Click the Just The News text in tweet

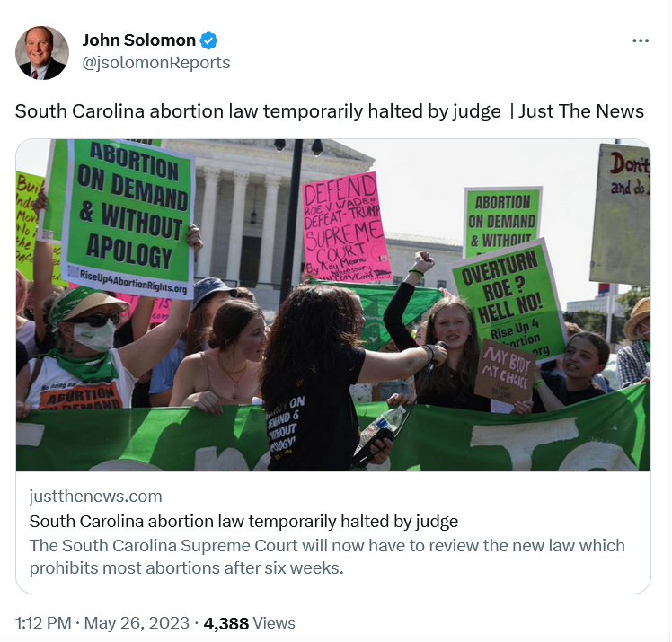(x=581, y=111)
